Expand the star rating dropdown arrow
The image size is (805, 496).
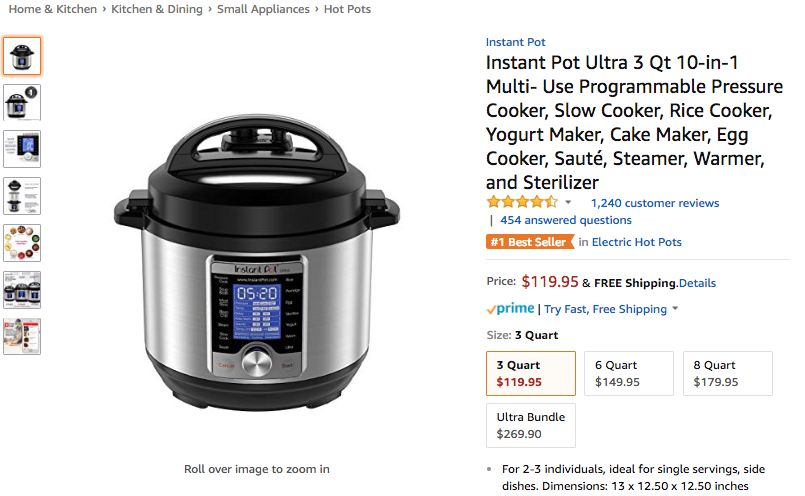[568, 202]
